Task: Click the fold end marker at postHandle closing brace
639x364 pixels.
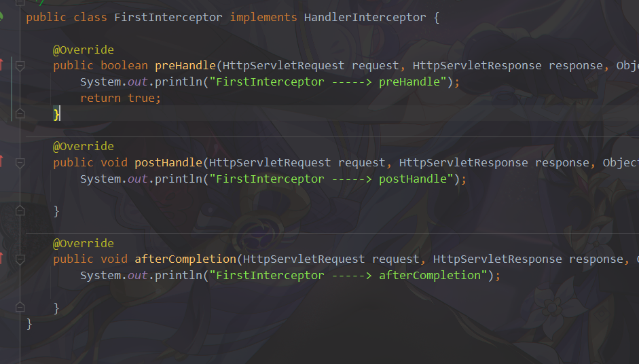Action: click(20, 211)
